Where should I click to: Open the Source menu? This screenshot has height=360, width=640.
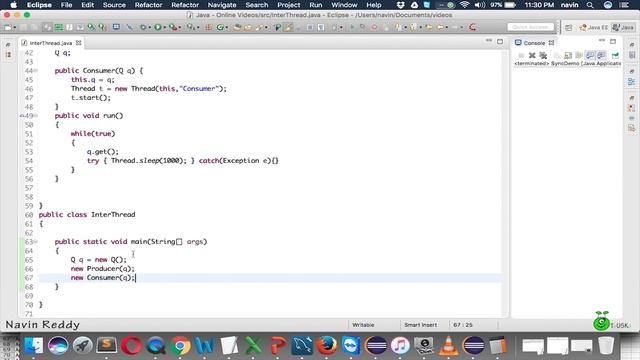114,5
